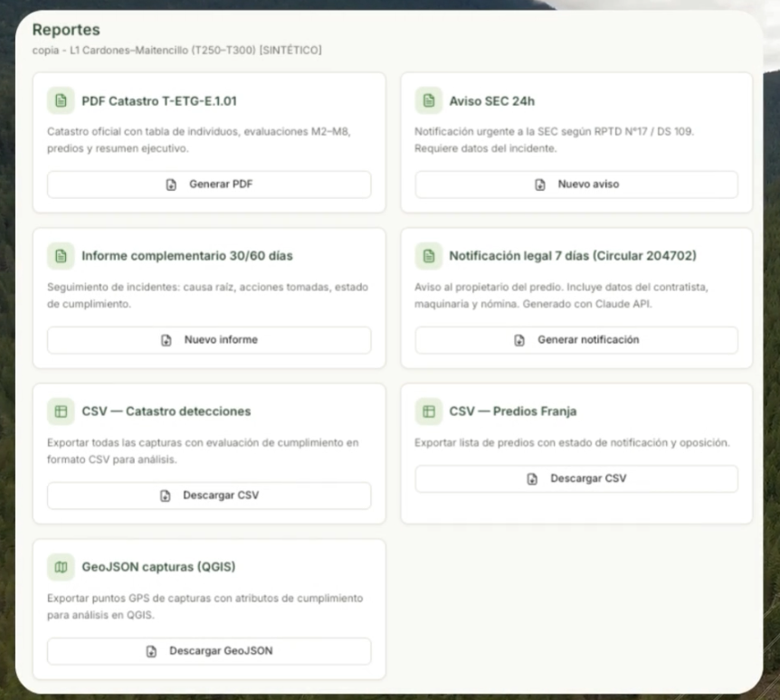Click the Descargar GeoJSON button
The image size is (780, 700).
pos(209,651)
